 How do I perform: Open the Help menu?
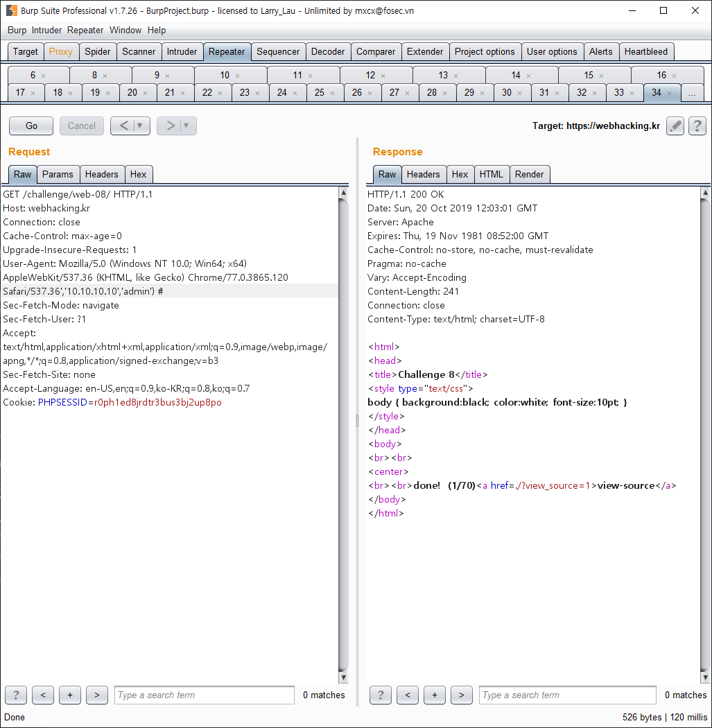tap(157, 31)
